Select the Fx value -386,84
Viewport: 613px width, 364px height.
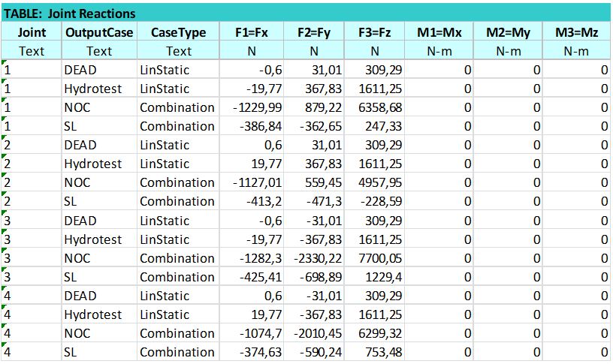point(255,127)
